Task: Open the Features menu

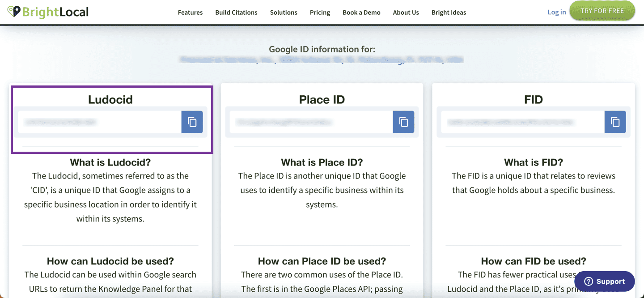Action: point(190,13)
